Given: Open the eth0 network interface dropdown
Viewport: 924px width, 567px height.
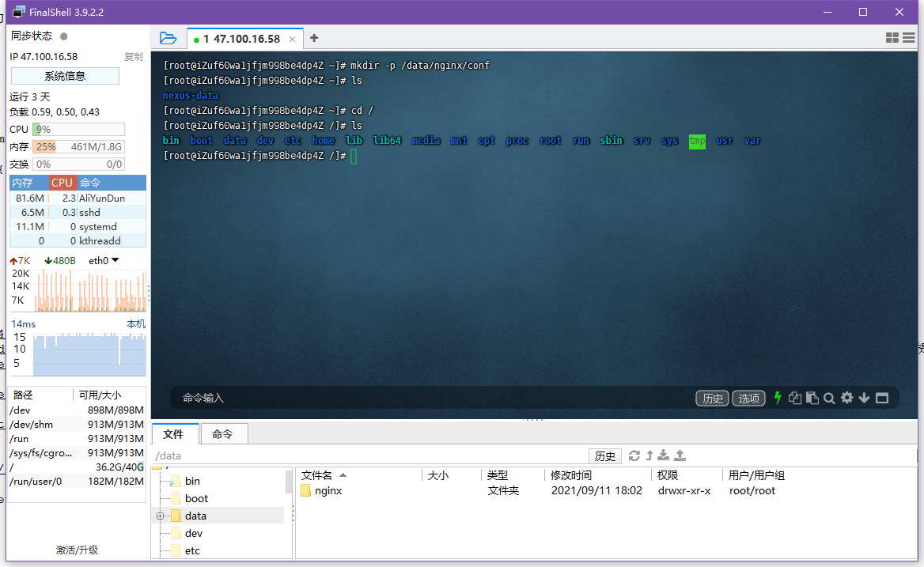Looking at the screenshot, I should 116,259.
